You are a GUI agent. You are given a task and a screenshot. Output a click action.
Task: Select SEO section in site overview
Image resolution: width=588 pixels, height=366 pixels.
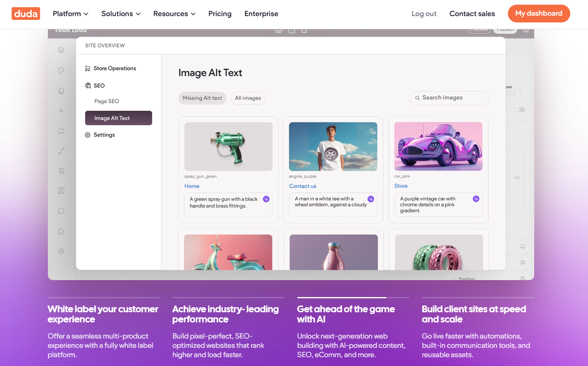pyautogui.click(x=95, y=85)
